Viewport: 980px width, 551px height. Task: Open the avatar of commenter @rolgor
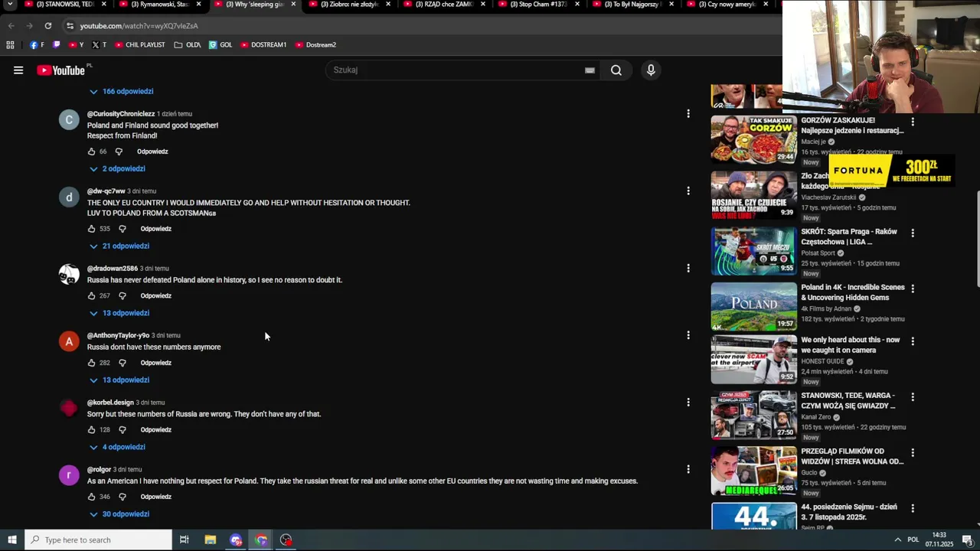(x=69, y=475)
